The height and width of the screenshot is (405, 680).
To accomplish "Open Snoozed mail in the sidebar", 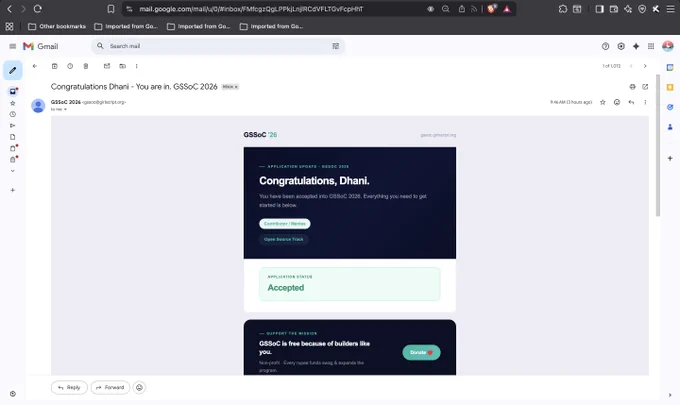I will pyautogui.click(x=13, y=114).
